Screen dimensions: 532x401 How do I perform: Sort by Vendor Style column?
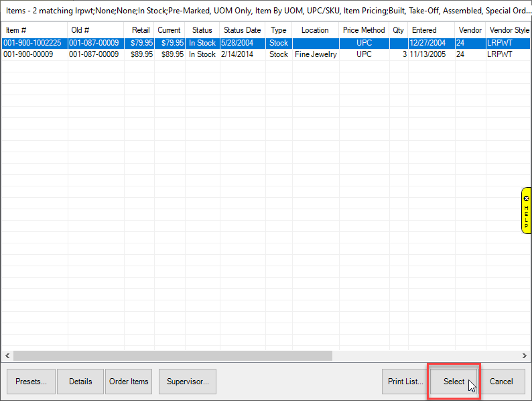(x=509, y=30)
